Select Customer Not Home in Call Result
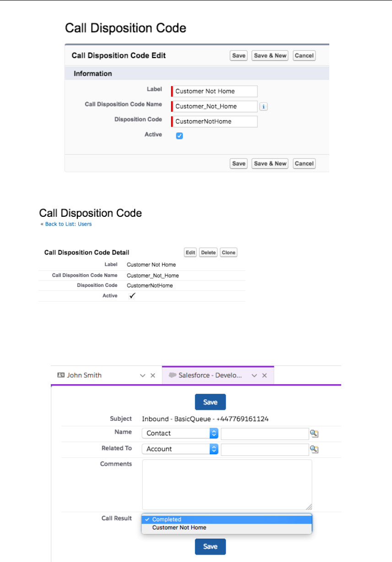This screenshot has width=392, height=562. coord(180,528)
